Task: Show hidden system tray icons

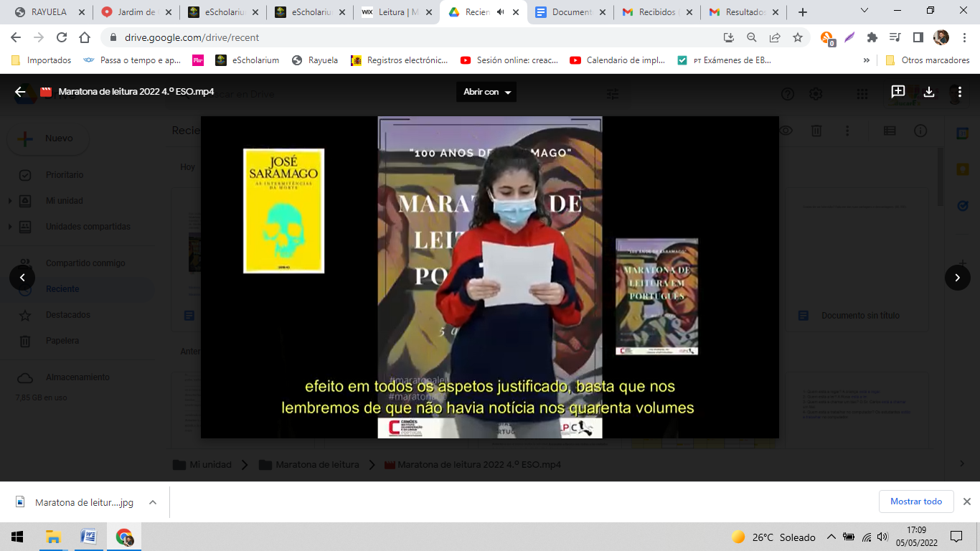Action: tap(831, 537)
